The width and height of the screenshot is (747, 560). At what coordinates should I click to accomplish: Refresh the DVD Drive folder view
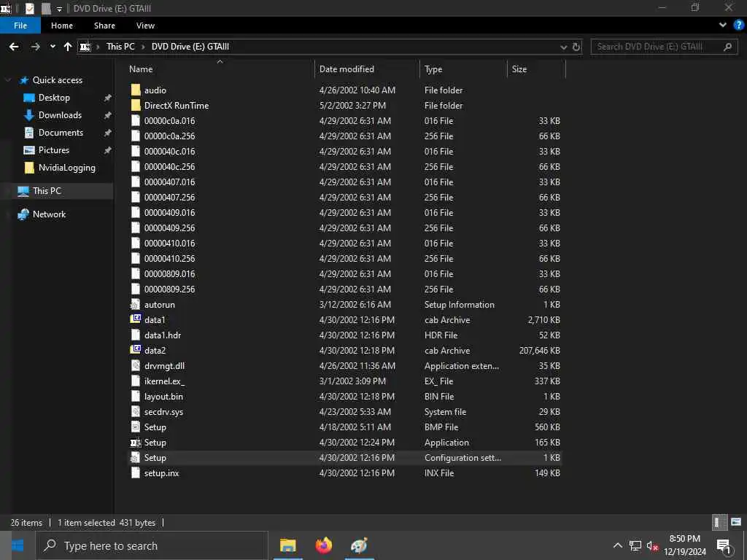pyautogui.click(x=576, y=47)
